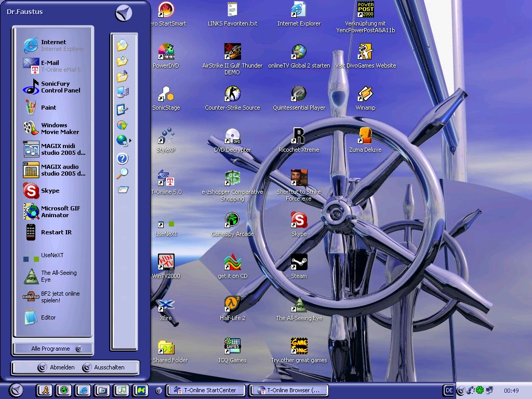This screenshot has width=532, height=399.
Task: Select Counter-Strike Source desktop icon
Action: tap(232, 98)
